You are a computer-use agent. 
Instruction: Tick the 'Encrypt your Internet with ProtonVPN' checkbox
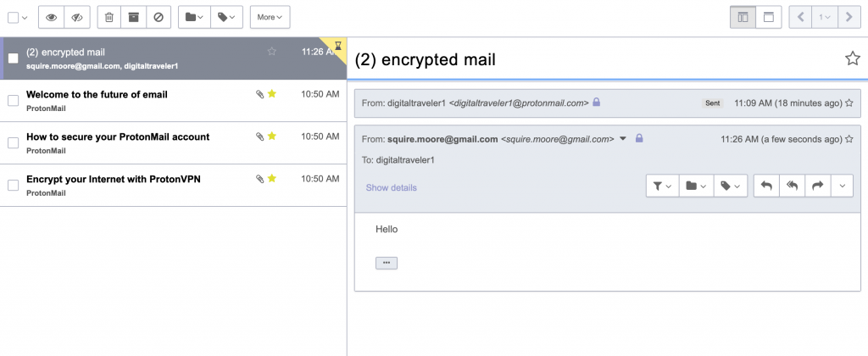(x=13, y=186)
